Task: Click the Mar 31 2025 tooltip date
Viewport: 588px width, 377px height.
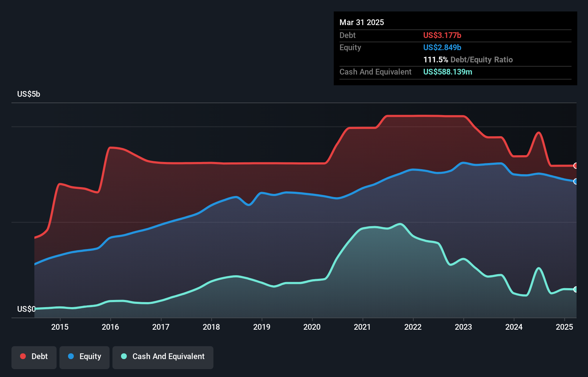Action: pos(362,22)
